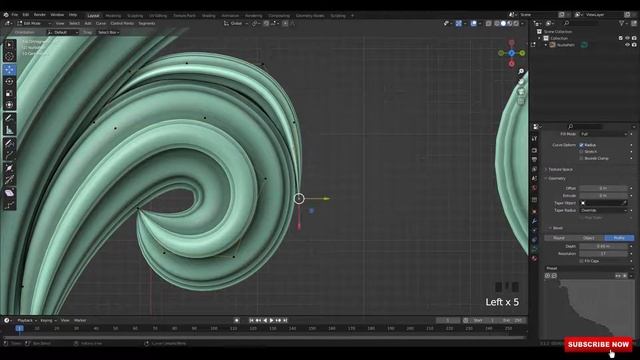640x360 pixels.
Task: Toggle X-ray view in viewport header
Action: click(489, 24)
